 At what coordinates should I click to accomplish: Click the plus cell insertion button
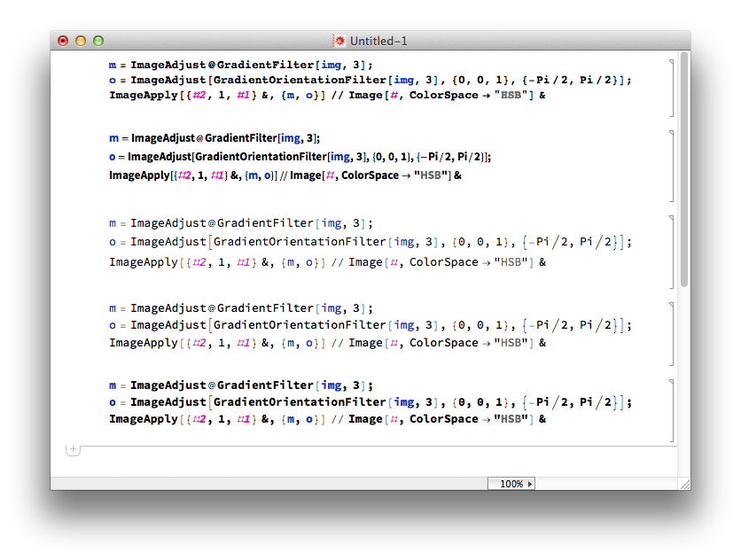pyautogui.click(x=73, y=449)
